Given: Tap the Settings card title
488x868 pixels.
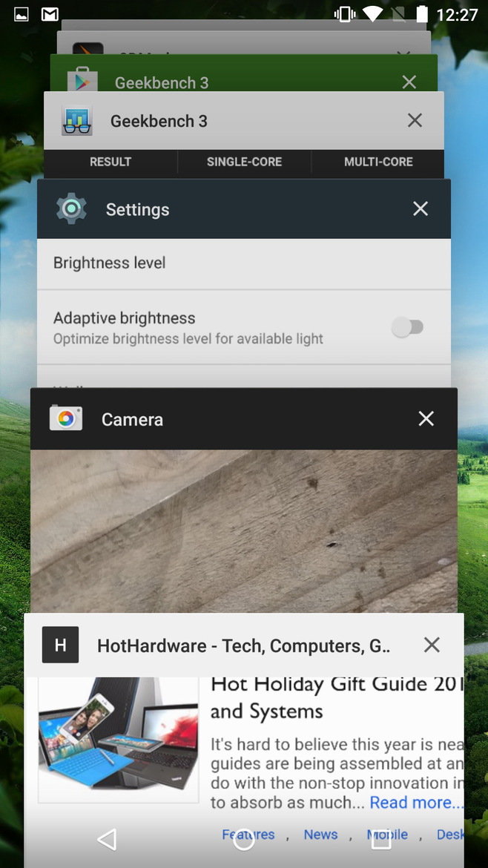Looking at the screenshot, I should (x=138, y=210).
